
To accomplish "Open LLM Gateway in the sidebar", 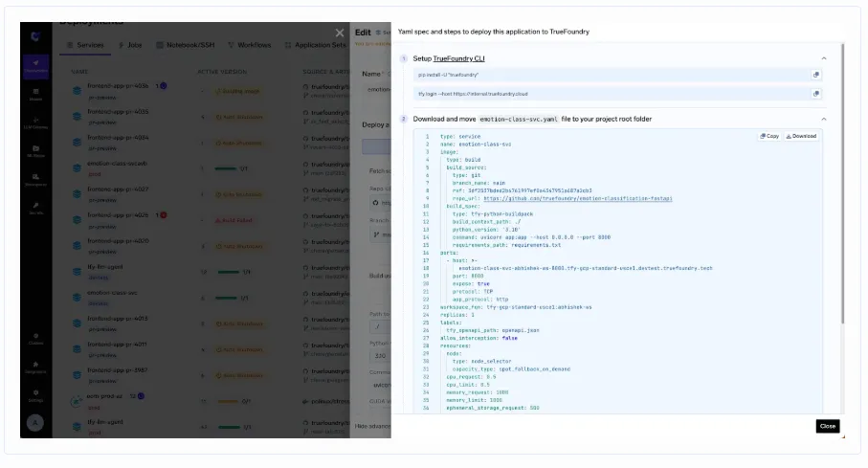I will pos(35,123).
